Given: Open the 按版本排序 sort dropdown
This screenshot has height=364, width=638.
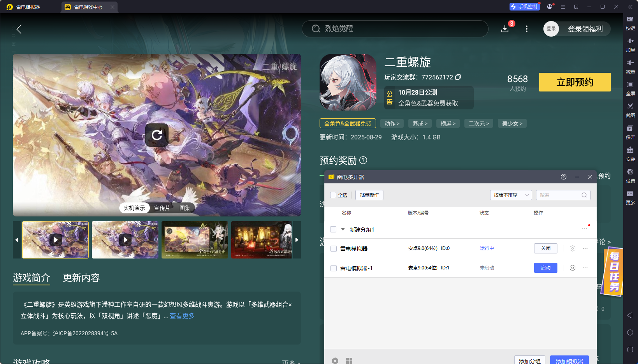Looking at the screenshot, I should [511, 195].
